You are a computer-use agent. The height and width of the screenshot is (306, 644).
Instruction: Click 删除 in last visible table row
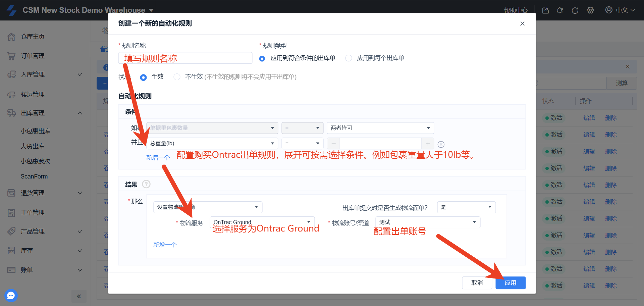611,286
